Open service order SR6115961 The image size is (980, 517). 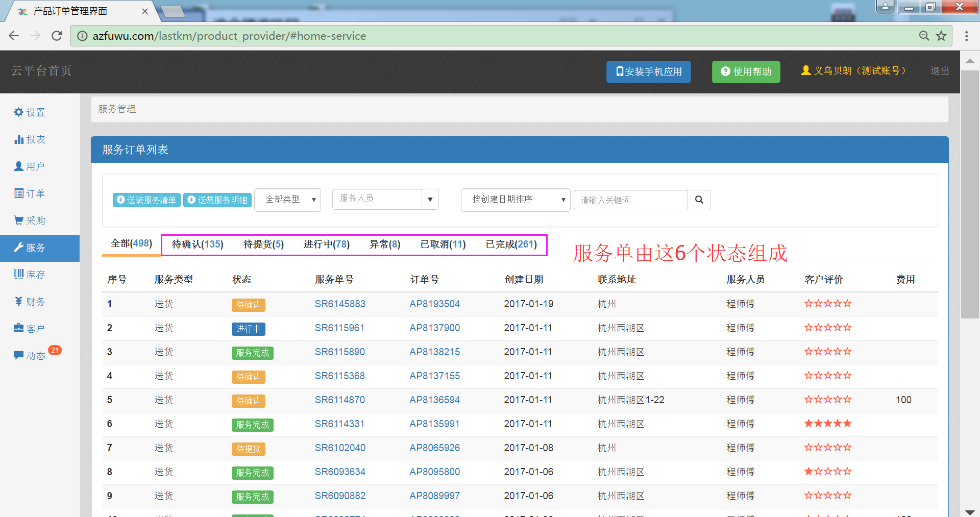tap(339, 328)
